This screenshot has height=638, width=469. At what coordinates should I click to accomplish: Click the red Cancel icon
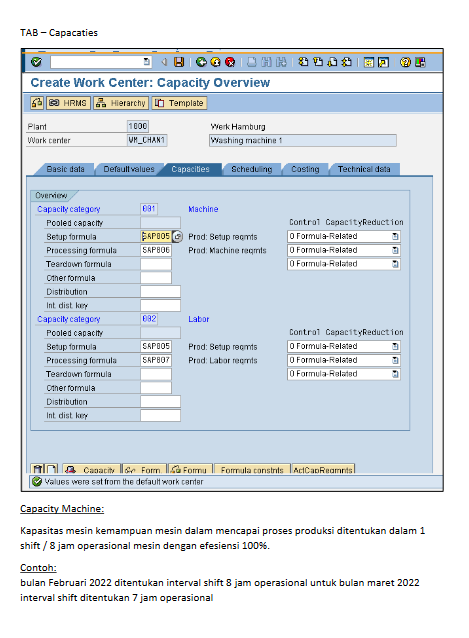230,62
